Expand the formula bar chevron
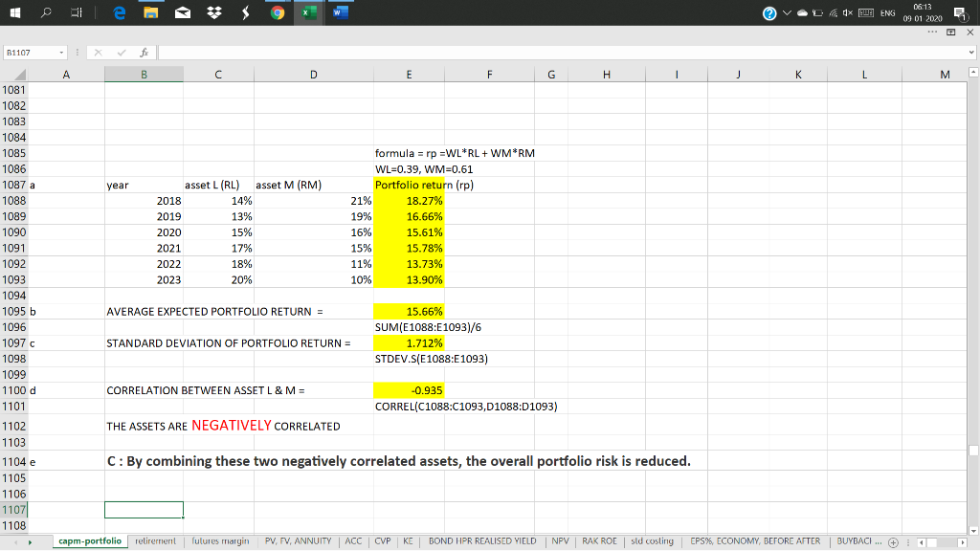Image resolution: width=980 pixels, height=551 pixels. point(970,53)
